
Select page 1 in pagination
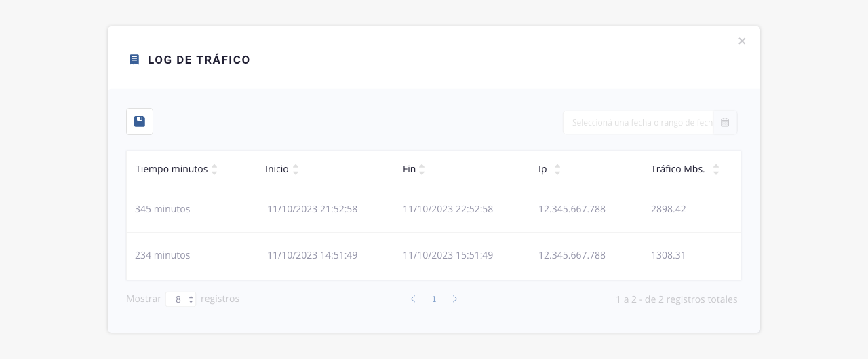(434, 299)
